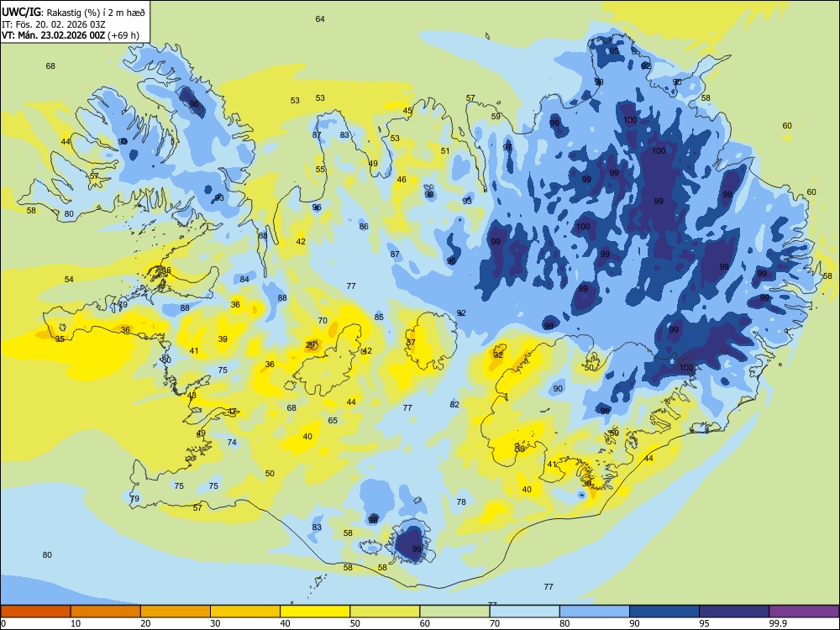The image size is (840, 630).
Task: Click the 10–20 orange legend swatch
Action: coord(106,612)
